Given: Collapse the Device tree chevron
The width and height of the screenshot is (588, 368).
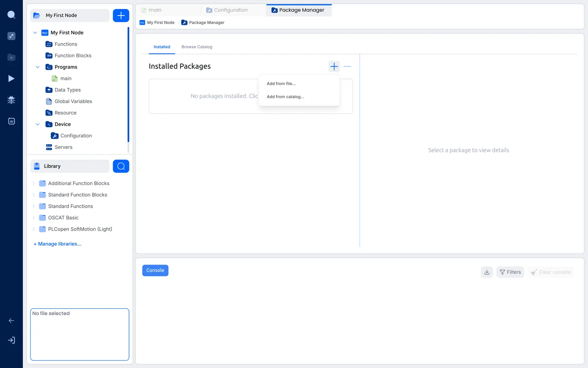Looking at the screenshot, I should (x=38, y=124).
